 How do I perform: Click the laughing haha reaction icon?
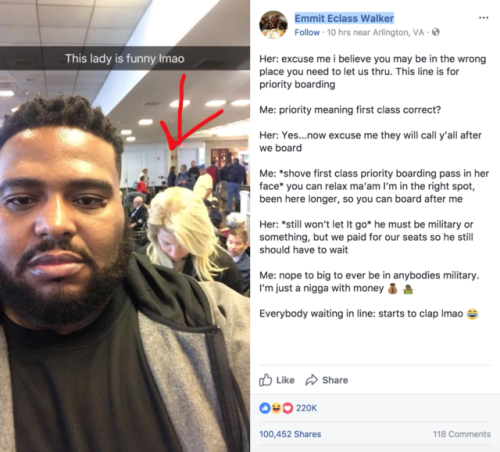point(276,408)
